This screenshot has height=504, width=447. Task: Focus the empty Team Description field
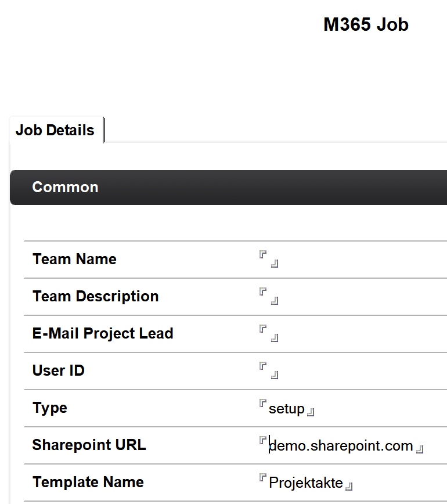pyautogui.click(x=269, y=296)
